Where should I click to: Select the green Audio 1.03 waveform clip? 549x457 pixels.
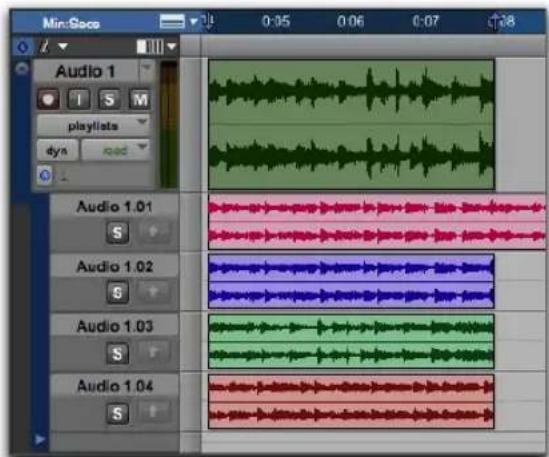[x=351, y=341]
